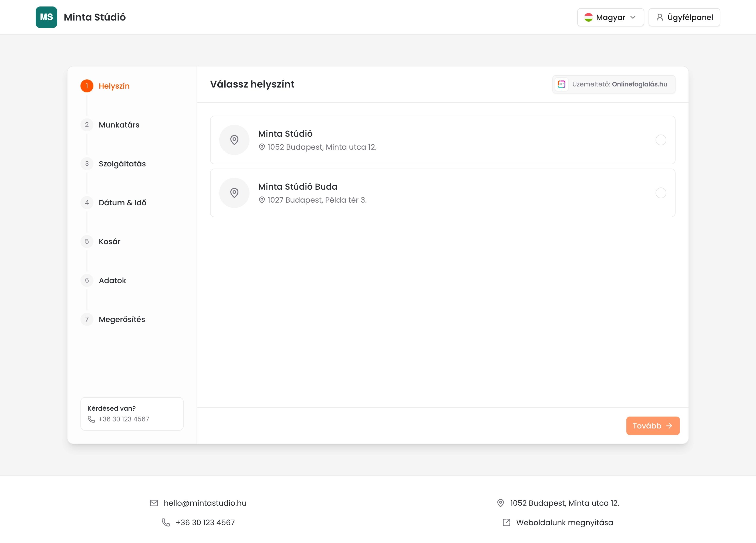Click the Válassz helyszínt heading
The image size is (756, 543).
point(252,84)
